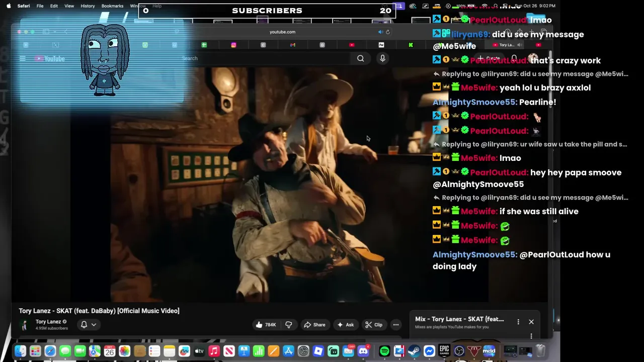Click the video title 'Tory Lanez - SKAT'
The width and height of the screenshot is (644, 362).
pos(99,311)
